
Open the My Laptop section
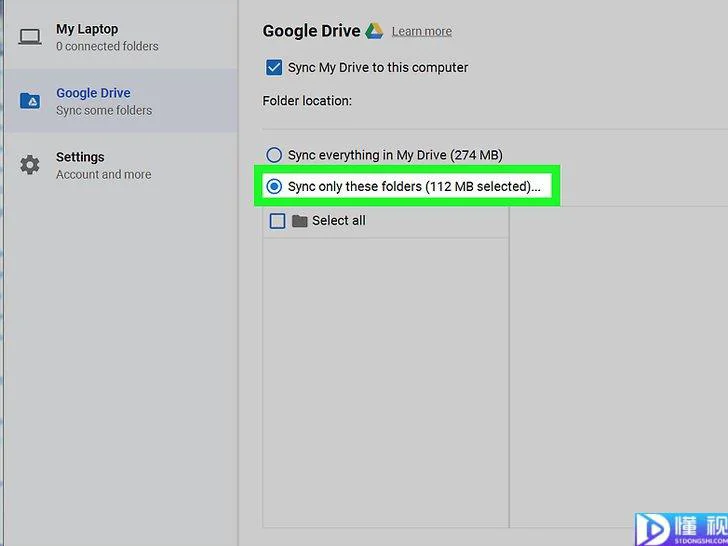point(121,37)
